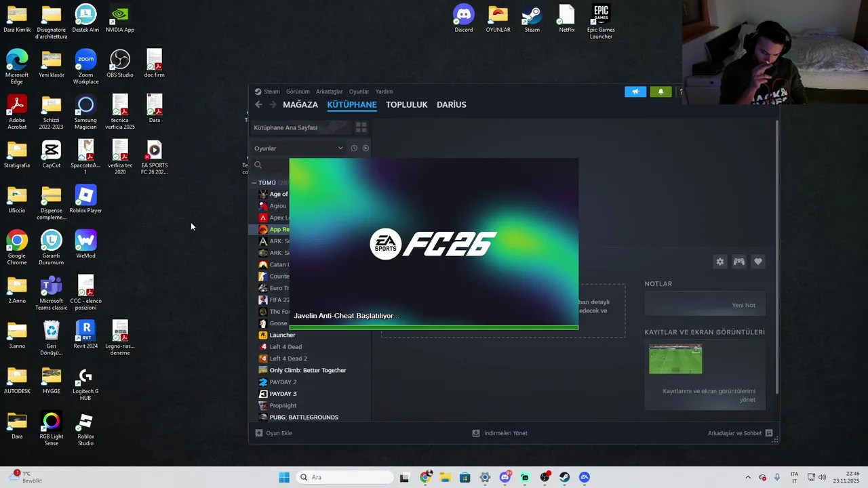
Task: Open the game settings gear in Steam
Action: pyautogui.click(x=720, y=262)
